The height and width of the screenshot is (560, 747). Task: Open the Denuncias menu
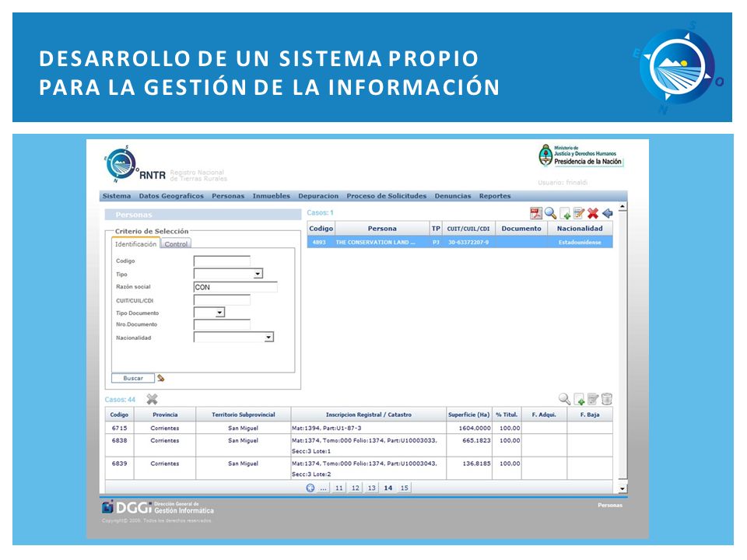click(x=453, y=196)
